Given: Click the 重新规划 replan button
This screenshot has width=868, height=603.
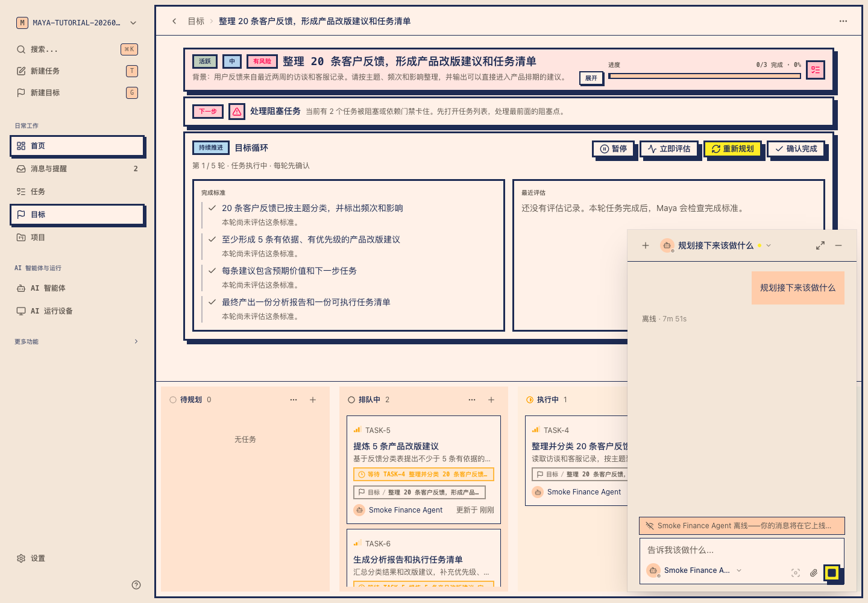Looking at the screenshot, I should (x=733, y=149).
